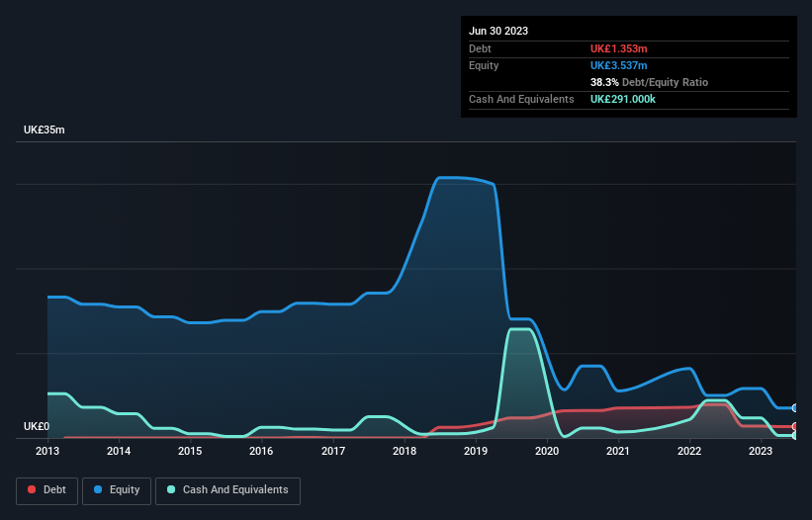The image size is (812, 520).
Task: Click the 2019 x-axis label
Action: point(476,451)
